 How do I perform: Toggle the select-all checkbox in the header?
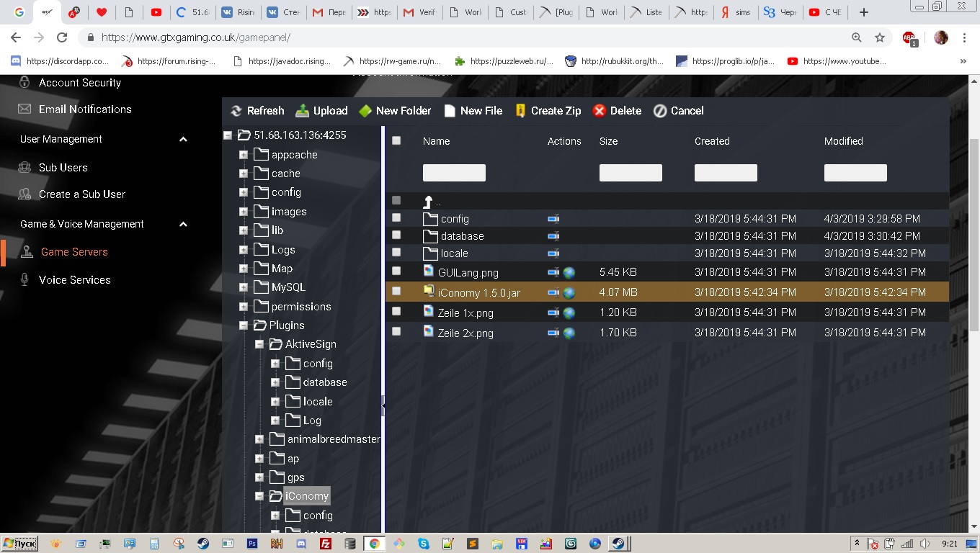tap(396, 141)
